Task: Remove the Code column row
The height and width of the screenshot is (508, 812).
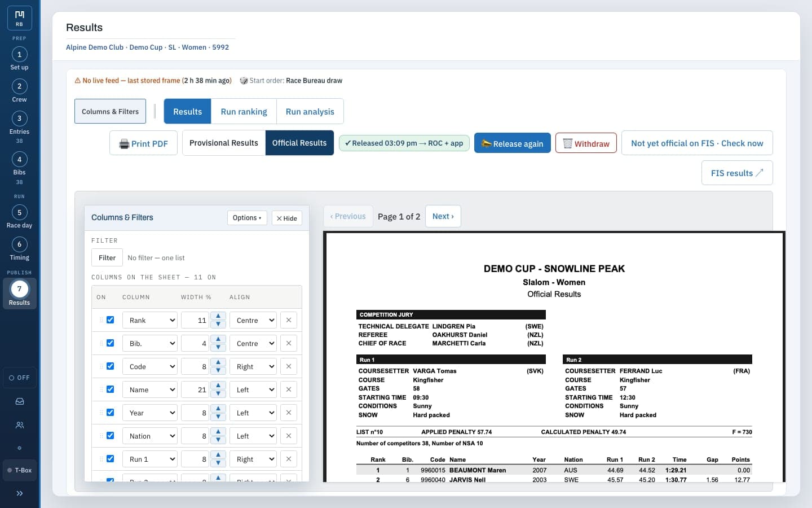Action: coord(289,366)
